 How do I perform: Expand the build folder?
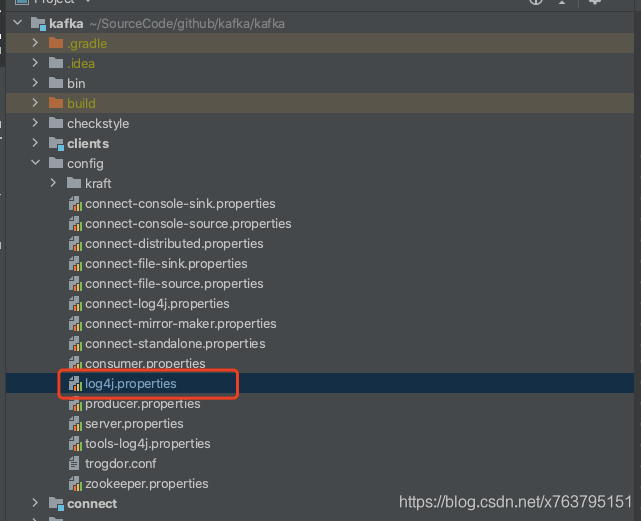(x=35, y=103)
